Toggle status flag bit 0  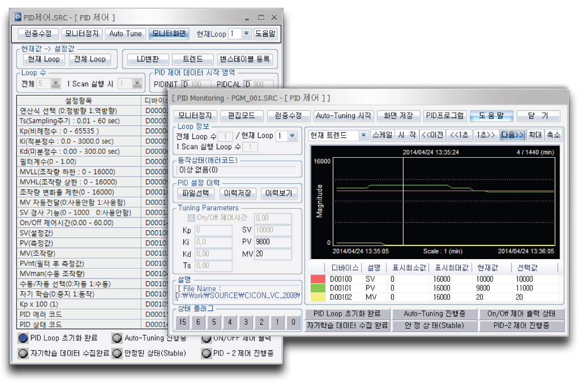293,322
